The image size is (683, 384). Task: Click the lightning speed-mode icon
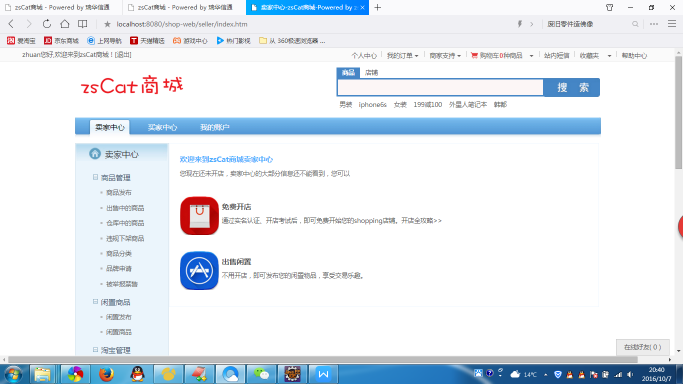[x=520, y=24]
